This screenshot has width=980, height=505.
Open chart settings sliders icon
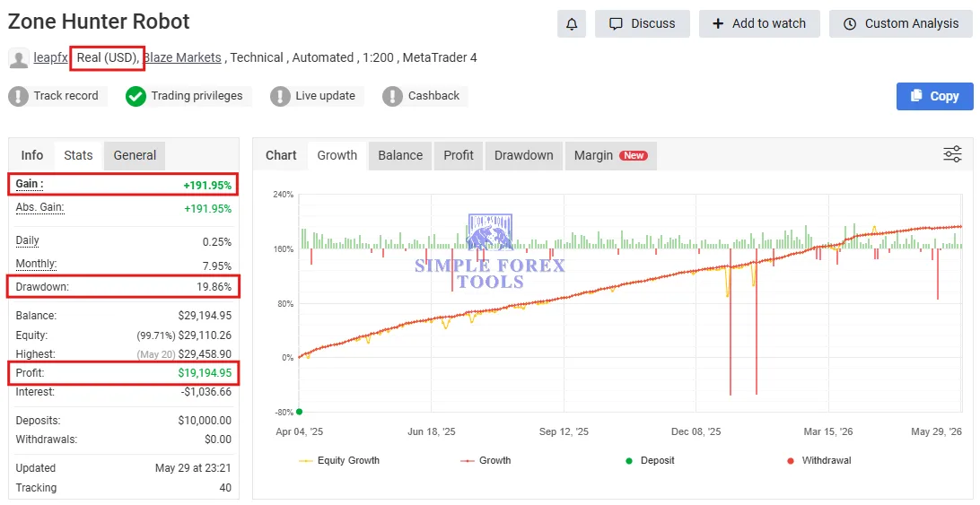[x=952, y=154]
